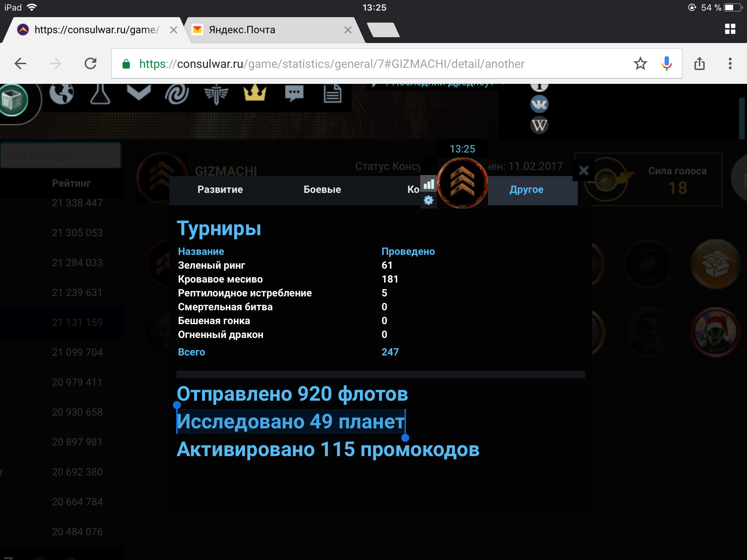
Task: Click the Имя Консула search field
Action: click(x=61, y=156)
